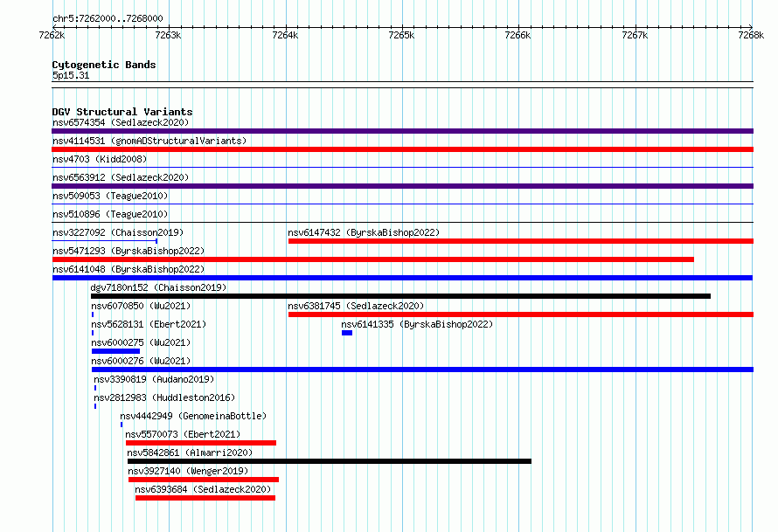The height and width of the screenshot is (532, 778).
Task: Select the thin blue line of nsv3227092
Action: click(x=105, y=241)
